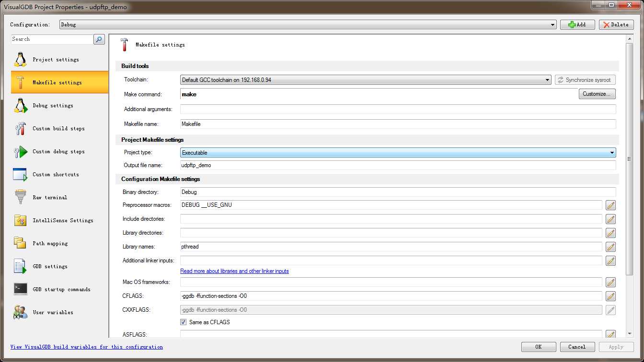Click the Customize make command button
Screen dimensions: 644x362
coord(597,94)
